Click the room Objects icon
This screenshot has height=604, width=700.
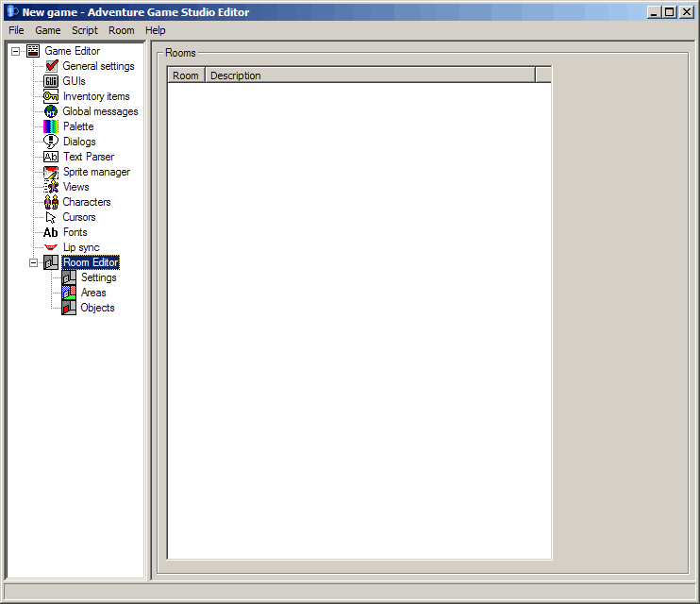(69, 309)
